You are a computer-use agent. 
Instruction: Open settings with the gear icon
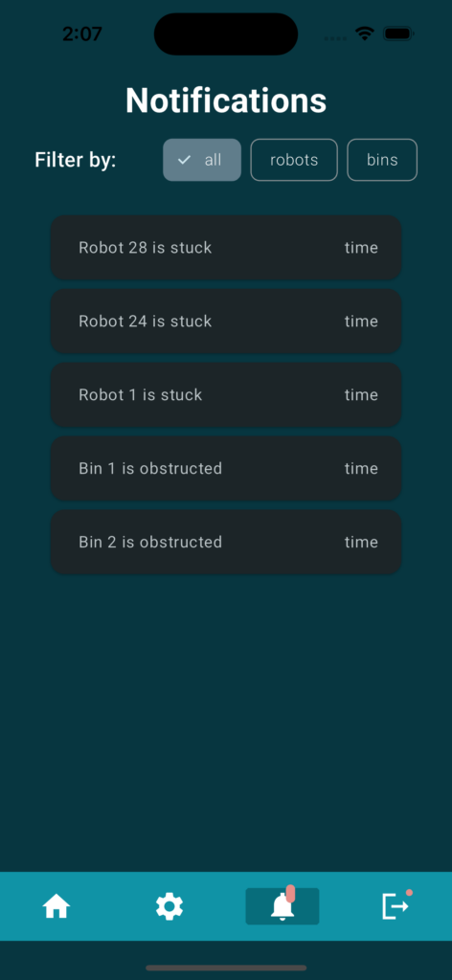[169, 906]
